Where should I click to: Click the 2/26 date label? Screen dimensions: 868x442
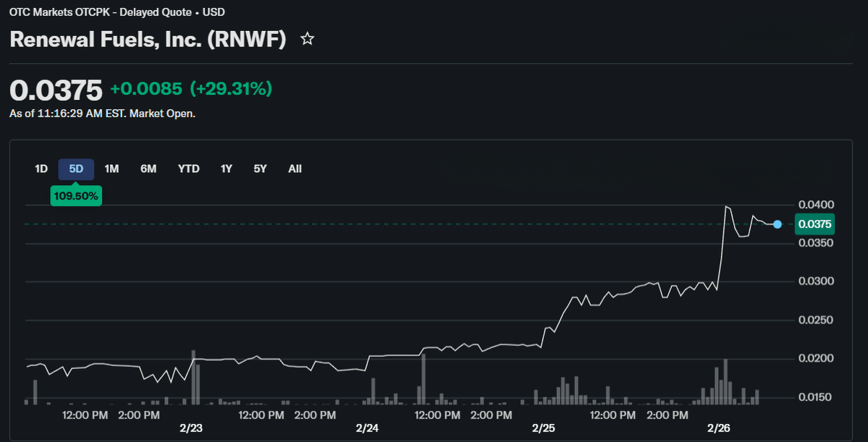pyautogui.click(x=719, y=428)
